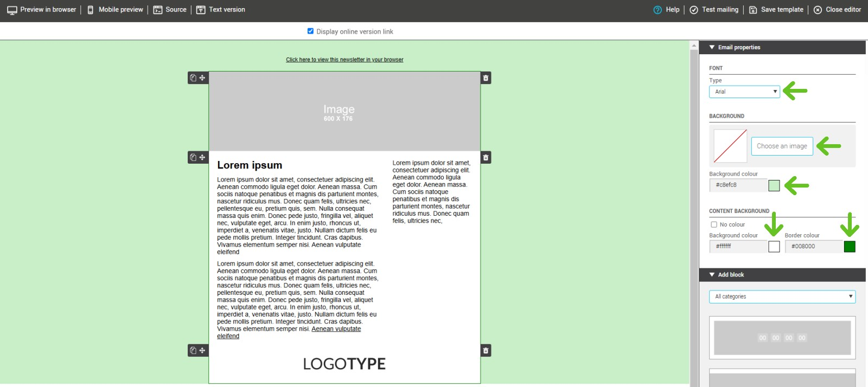Viewport: 868px width, 387px height.
Task: Click the Help question mark icon
Action: pos(658,10)
